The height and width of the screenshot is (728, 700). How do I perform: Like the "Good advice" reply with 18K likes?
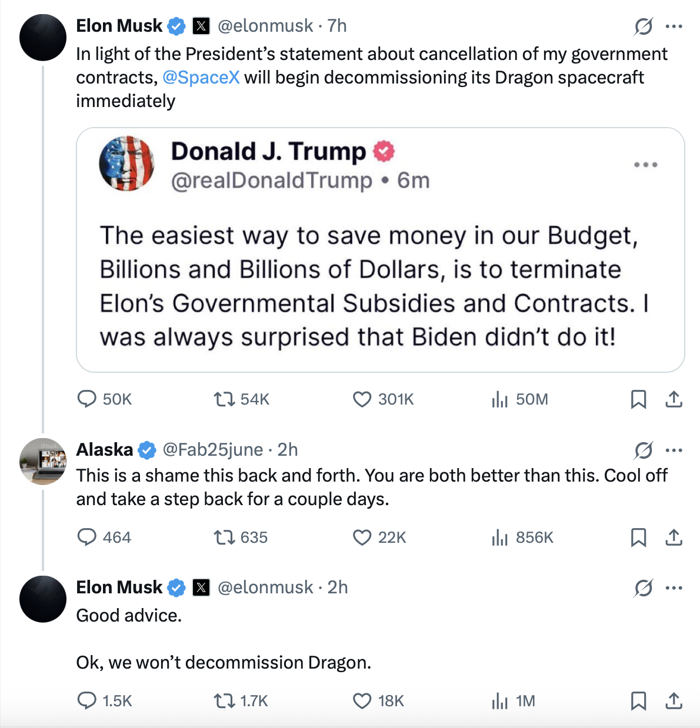click(362, 700)
